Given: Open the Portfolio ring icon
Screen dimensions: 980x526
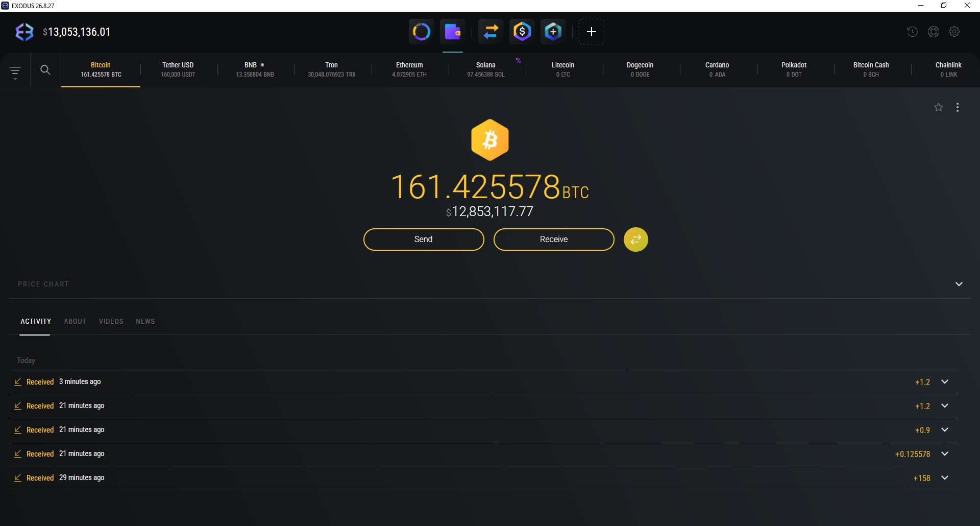Looking at the screenshot, I should (421, 32).
